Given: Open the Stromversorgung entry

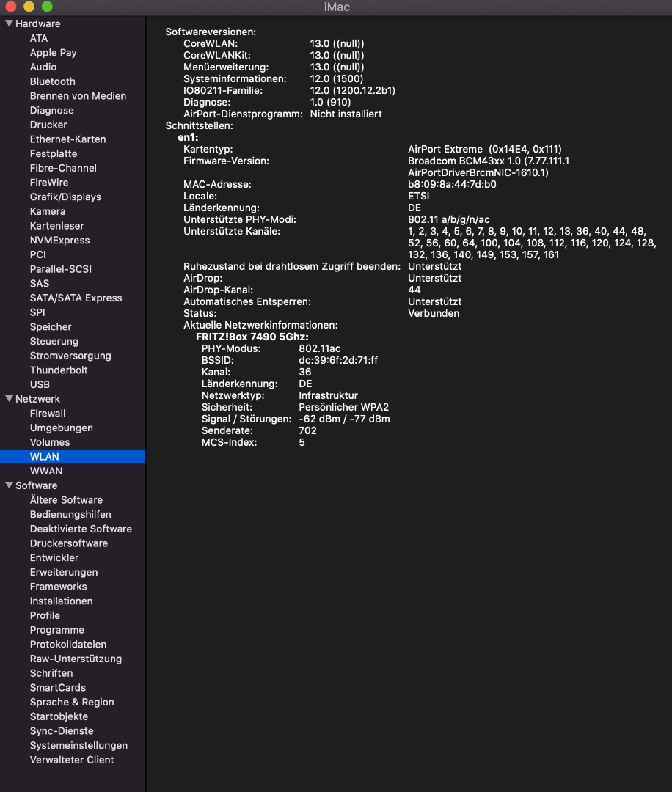Looking at the screenshot, I should pyautogui.click(x=70, y=356).
